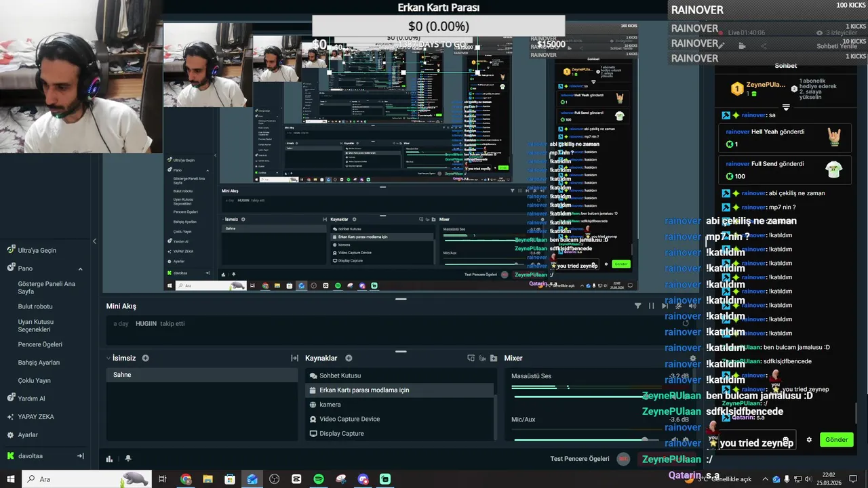The height and width of the screenshot is (488, 868).
Task: Collapse the left sidebar with chevron
Action: click(94, 241)
